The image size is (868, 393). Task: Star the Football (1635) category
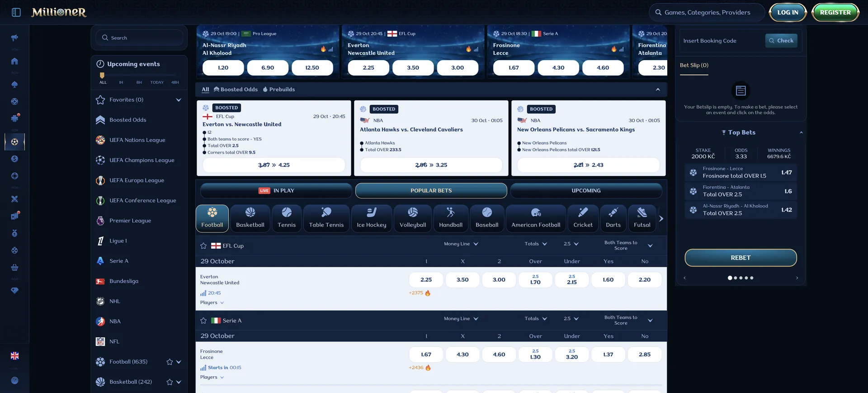[170, 362]
